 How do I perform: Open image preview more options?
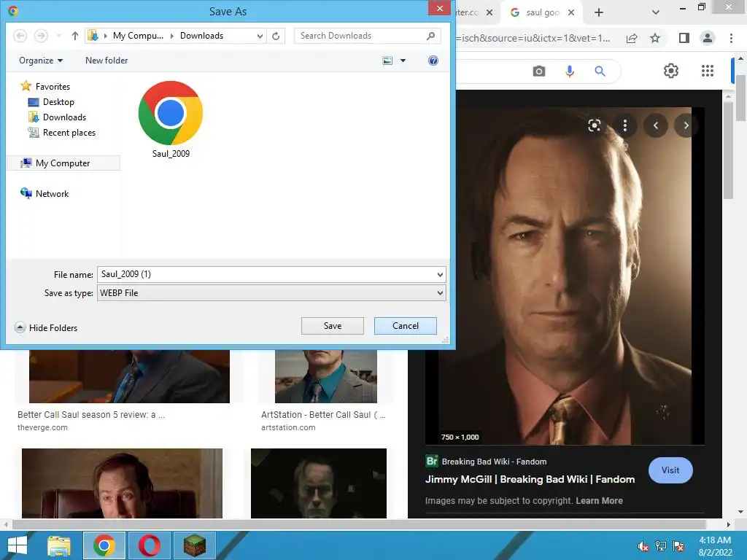pyautogui.click(x=625, y=125)
